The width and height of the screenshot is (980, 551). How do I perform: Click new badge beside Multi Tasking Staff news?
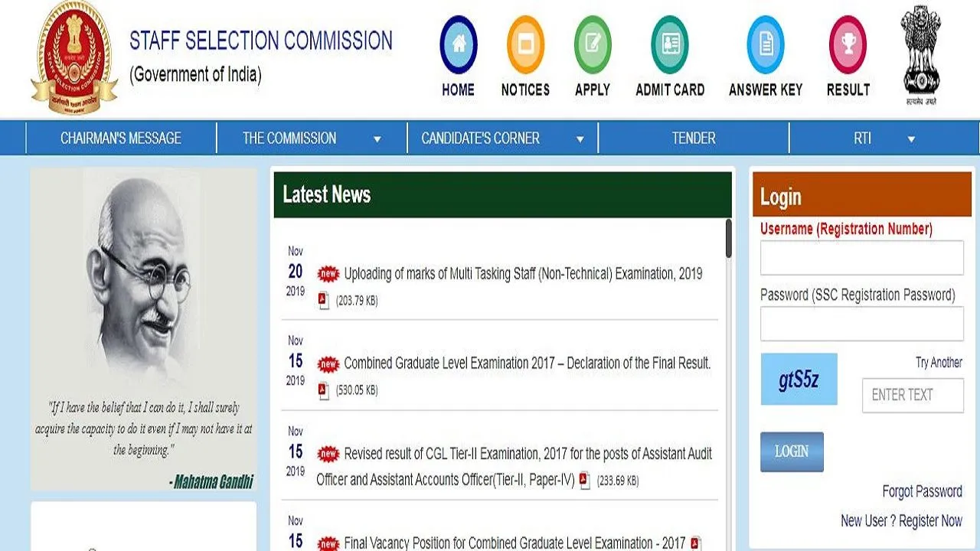pos(328,274)
